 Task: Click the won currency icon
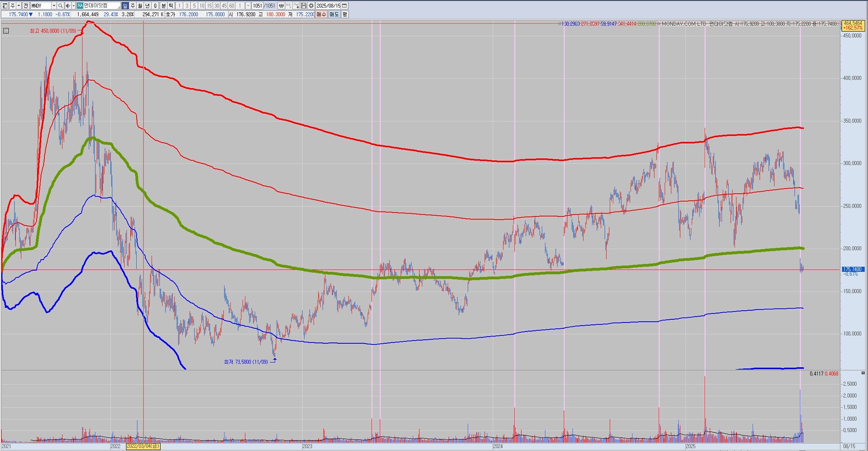pos(281,5)
